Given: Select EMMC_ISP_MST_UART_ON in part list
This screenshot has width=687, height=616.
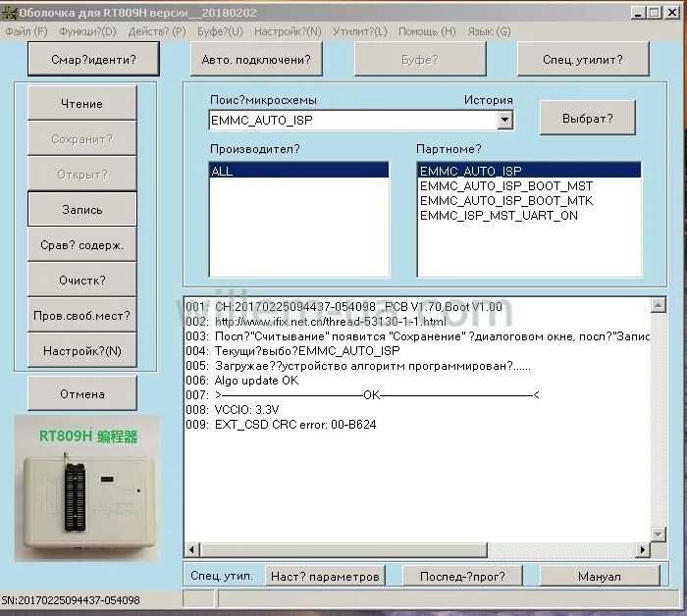Looking at the screenshot, I should point(499,216).
